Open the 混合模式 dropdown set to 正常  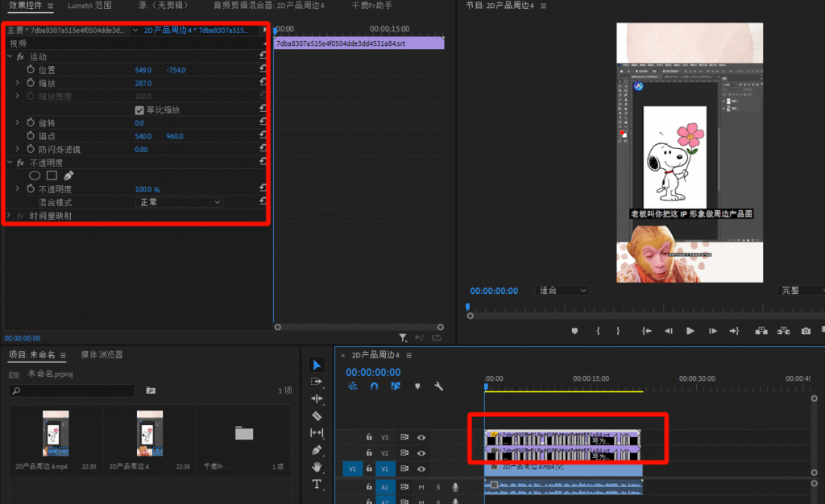point(179,202)
